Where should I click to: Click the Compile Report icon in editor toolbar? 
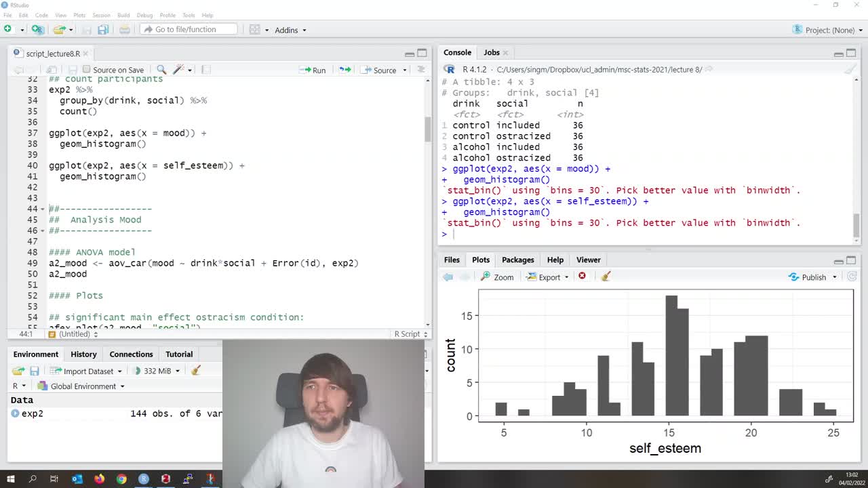[x=205, y=70]
